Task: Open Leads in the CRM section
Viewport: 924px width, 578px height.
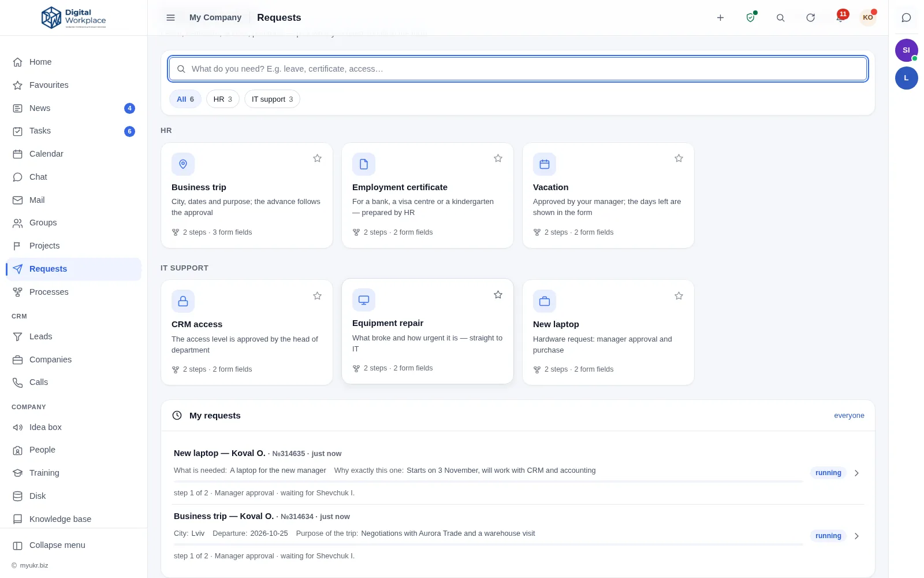Action: click(74, 336)
